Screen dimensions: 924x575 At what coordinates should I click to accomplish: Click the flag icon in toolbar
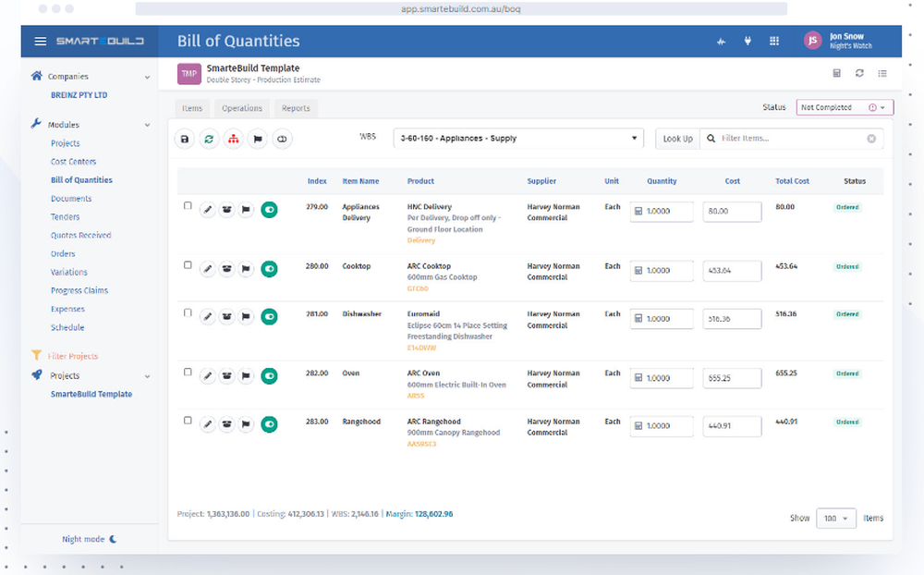(x=258, y=140)
